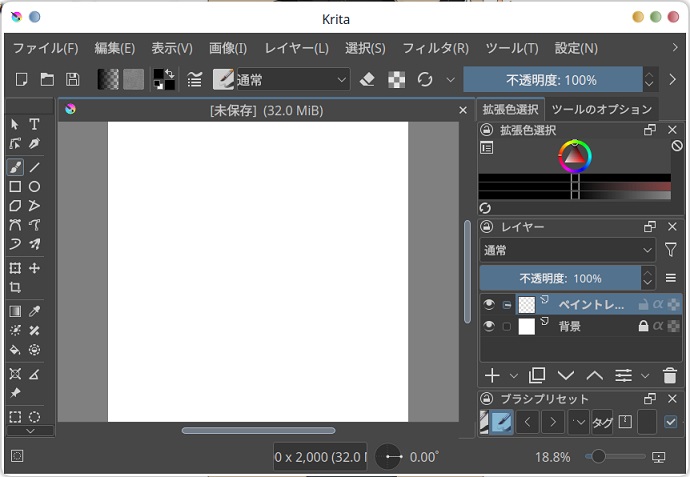Activate the Ellipse shape tool

(34, 186)
